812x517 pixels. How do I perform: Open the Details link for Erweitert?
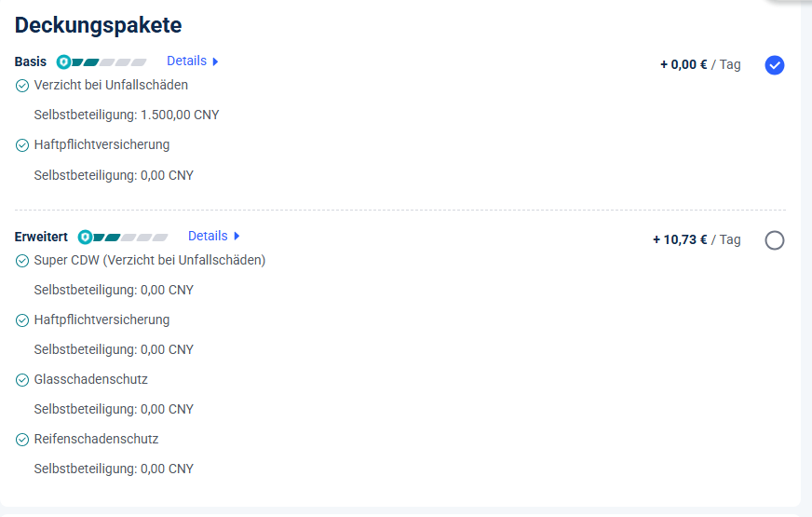click(208, 236)
